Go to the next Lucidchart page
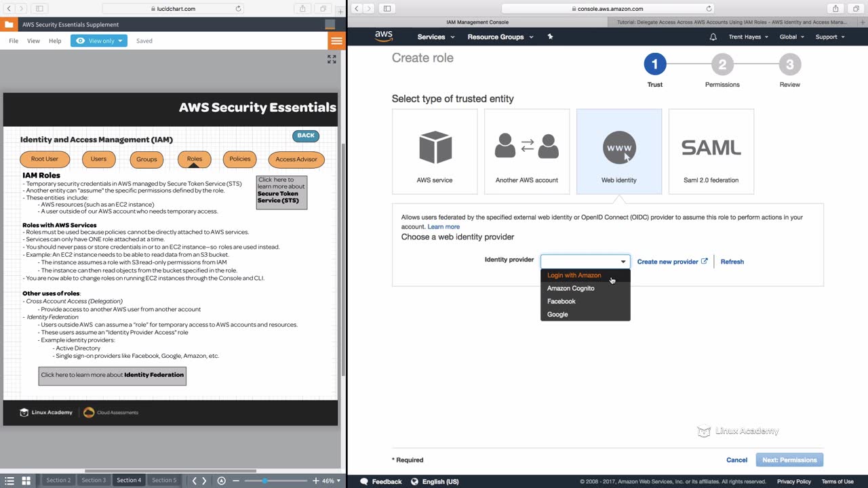The width and height of the screenshot is (868, 488). [204, 481]
